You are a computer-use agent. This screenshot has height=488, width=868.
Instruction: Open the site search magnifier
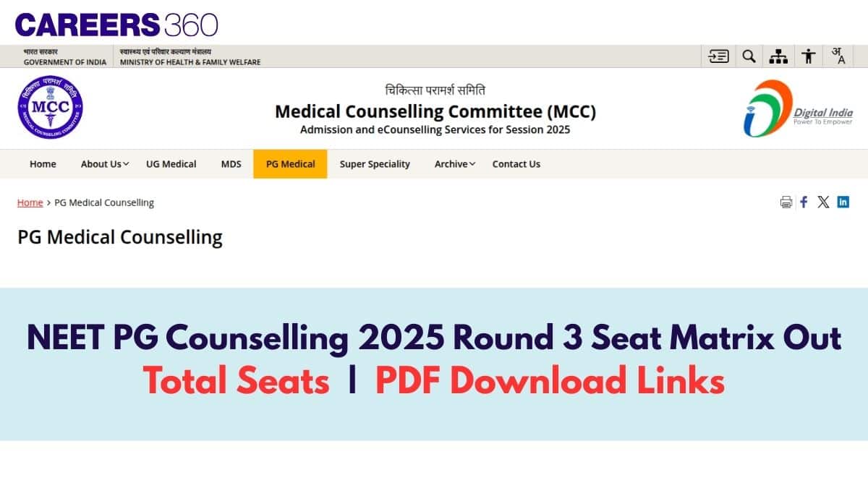(x=749, y=56)
